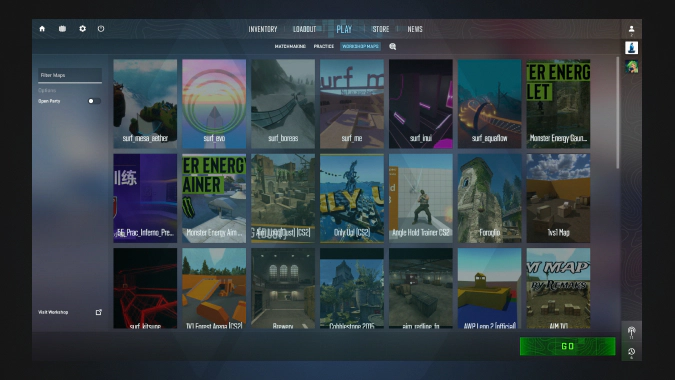675x380 pixels.
Task: Open the Loadout tab
Action: pyautogui.click(x=304, y=29)
